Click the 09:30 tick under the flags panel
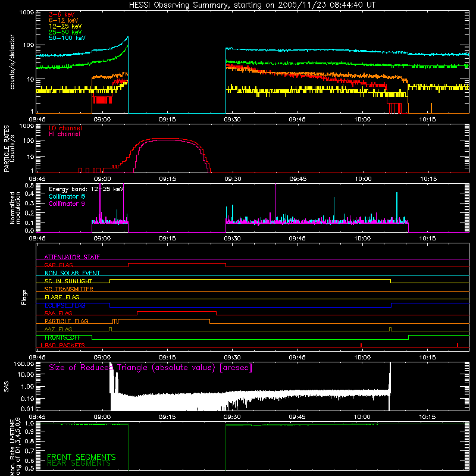The image size is (476, 476). [x=232, y=358]
